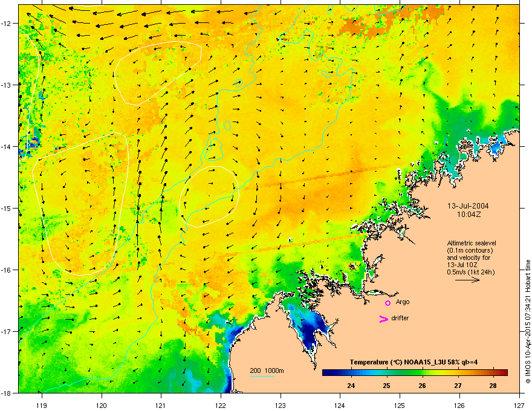
Task: Click the '0.5m/s (1kt 24h)' scale text
Action: (470, 272)
